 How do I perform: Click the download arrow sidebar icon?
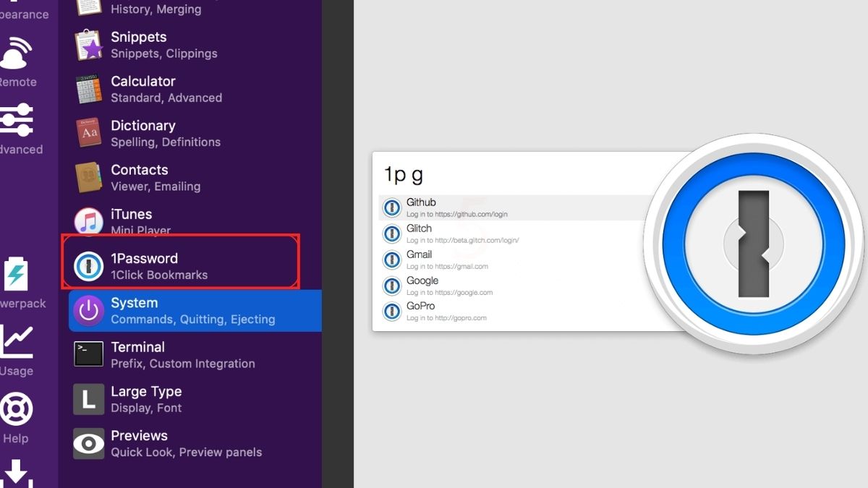[16, 474]
